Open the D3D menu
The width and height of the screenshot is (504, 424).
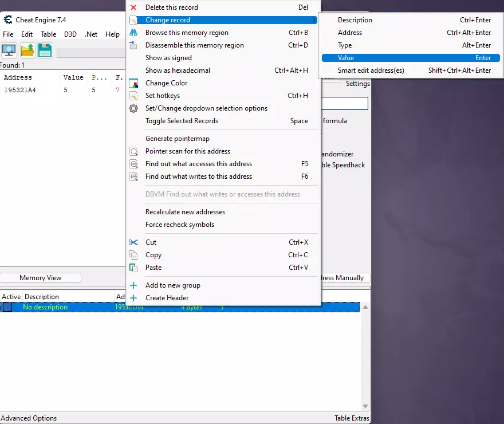70,34
